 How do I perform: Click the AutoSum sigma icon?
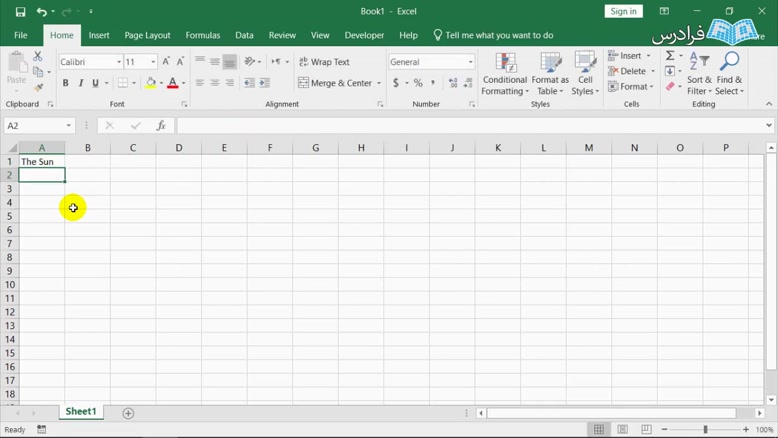(x=671, y=56)
